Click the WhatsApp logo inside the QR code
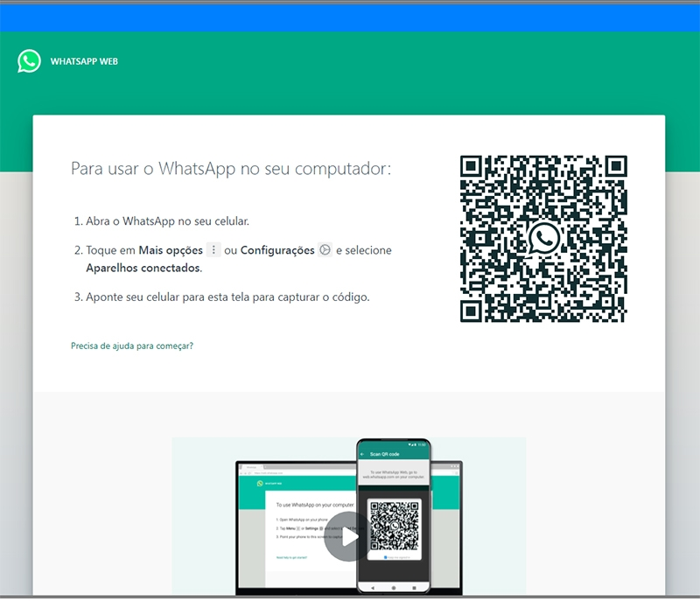Viewport: 700px width, 601px height. click(x=543, y=239)
